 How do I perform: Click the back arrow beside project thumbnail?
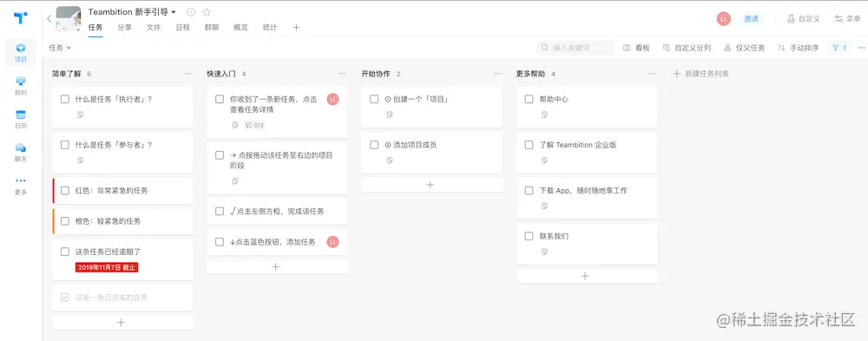(49, 19)
